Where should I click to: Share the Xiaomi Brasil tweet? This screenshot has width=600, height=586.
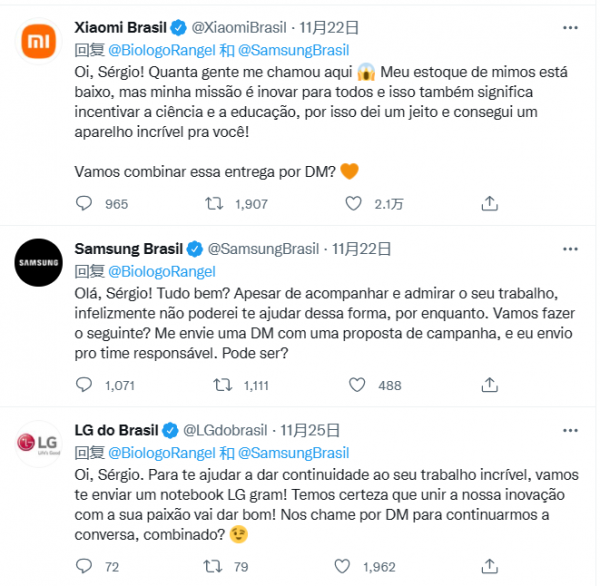click(489, 204)
